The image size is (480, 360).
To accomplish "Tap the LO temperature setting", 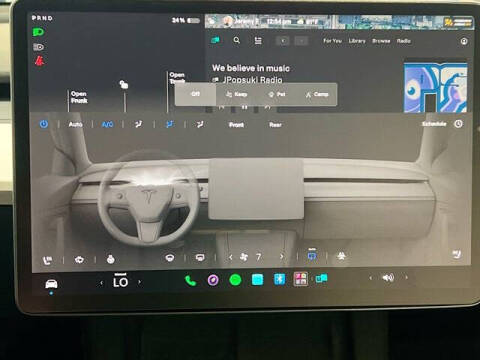I will pos(120,282).
